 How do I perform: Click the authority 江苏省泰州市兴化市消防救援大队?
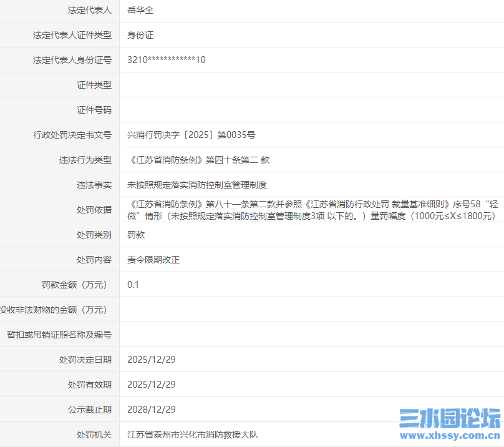click(x=198, y=435)
